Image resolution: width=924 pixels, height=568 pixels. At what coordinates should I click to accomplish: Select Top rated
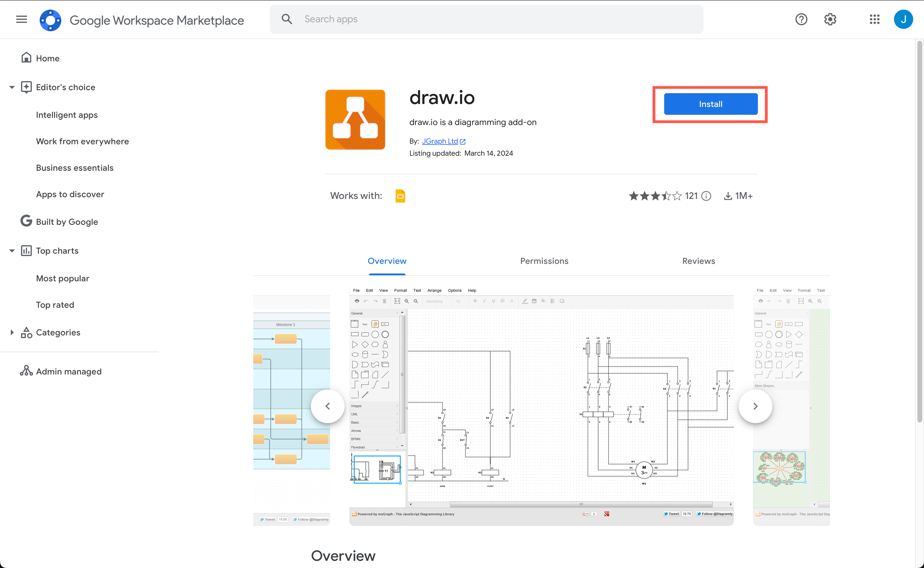[x=55, y=305]
